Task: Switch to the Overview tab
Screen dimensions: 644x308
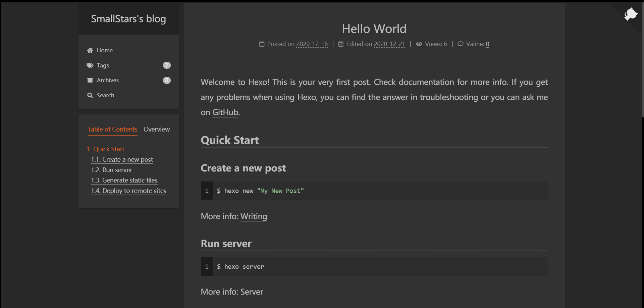Action: (157, 129)
